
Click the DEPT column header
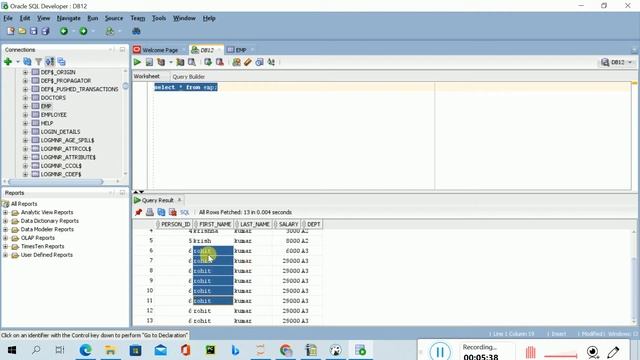coord(313,224)
